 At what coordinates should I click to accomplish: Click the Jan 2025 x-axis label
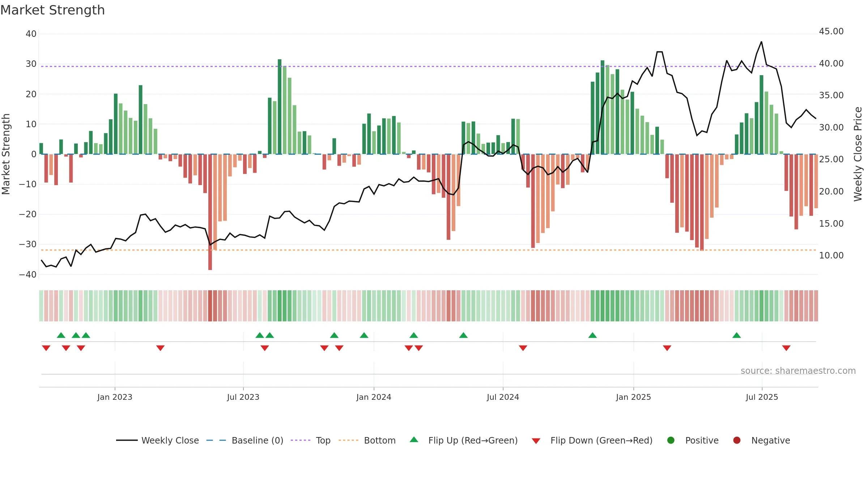tap(633, 397)
